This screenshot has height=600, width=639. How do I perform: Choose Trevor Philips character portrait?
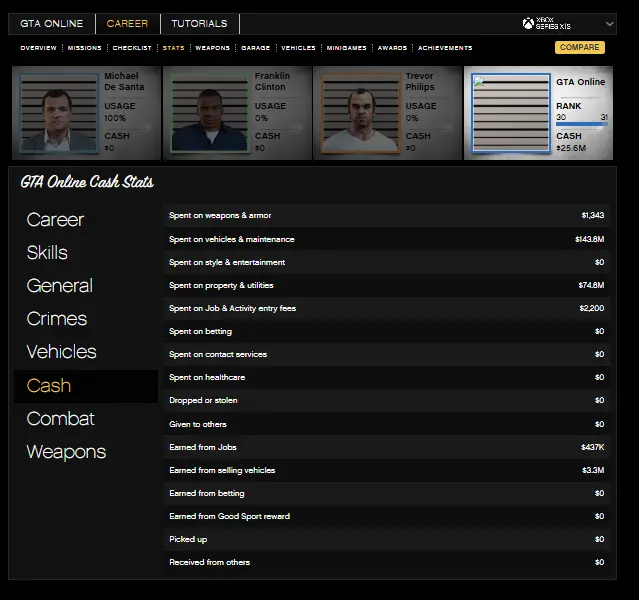tap(359, 113)
